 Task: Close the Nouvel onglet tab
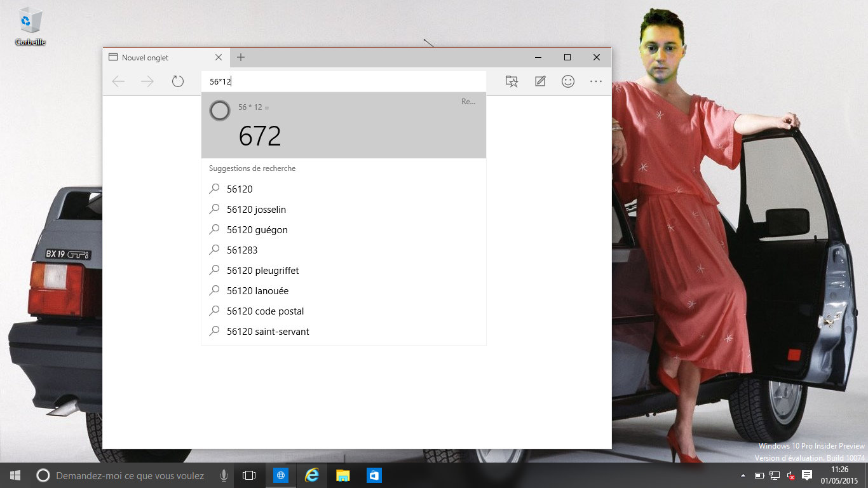219,57
